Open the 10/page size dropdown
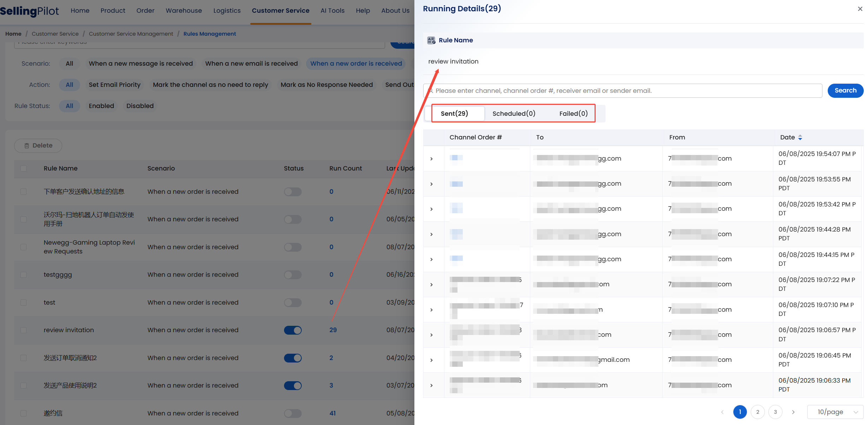The image size is (868, 425). (x=835, y=412)
